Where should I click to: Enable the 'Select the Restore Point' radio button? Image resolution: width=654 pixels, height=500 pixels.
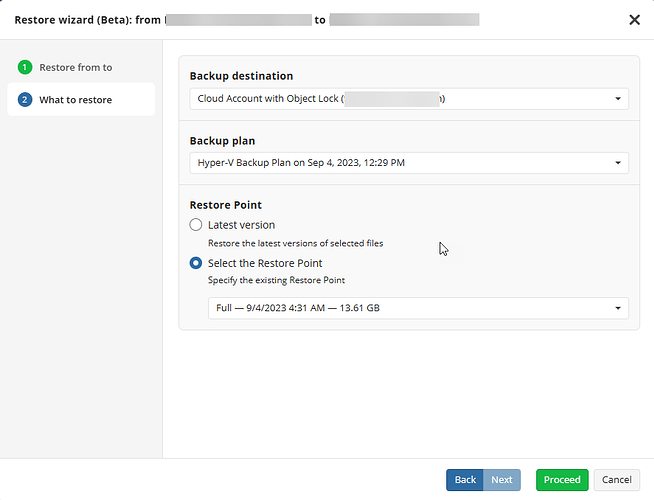[x=196, y=263]
